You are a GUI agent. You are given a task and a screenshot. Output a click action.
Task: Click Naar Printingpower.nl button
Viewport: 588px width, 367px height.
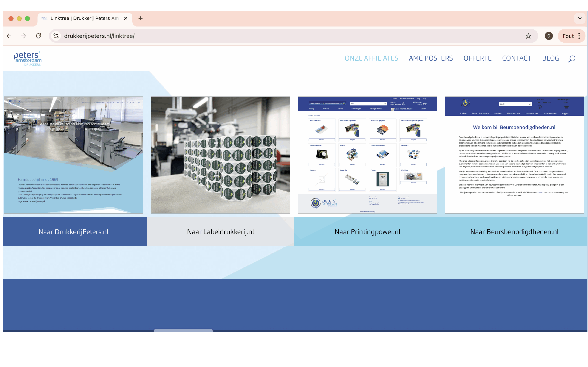tap(367, 232)
